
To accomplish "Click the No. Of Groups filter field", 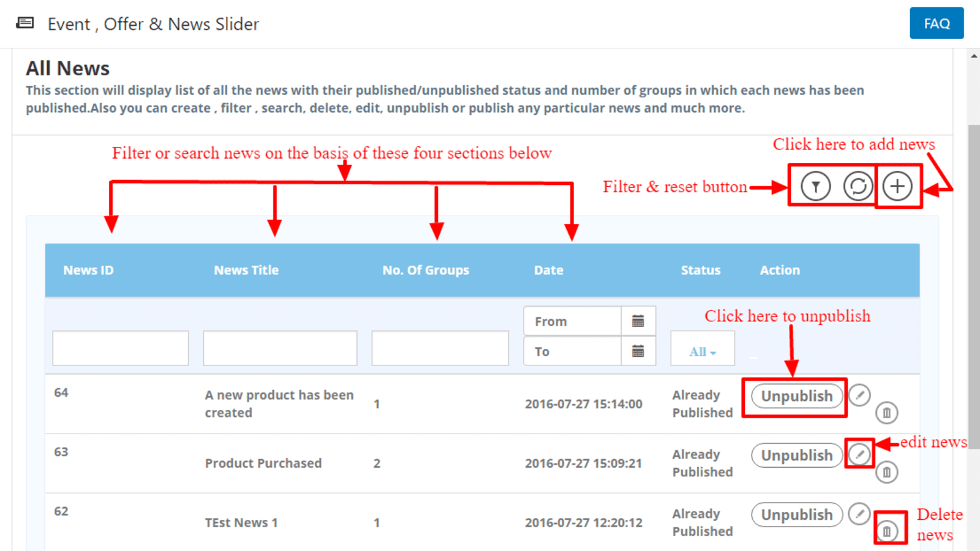I will 440,348.
